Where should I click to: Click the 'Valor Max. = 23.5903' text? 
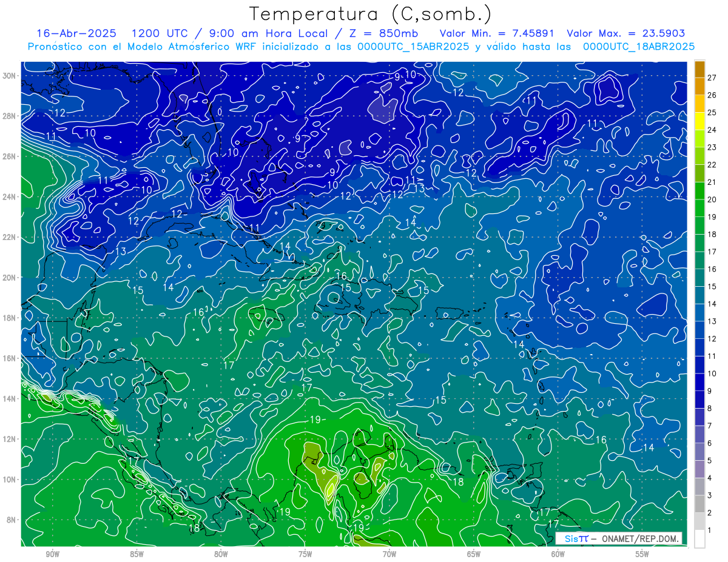626,33
